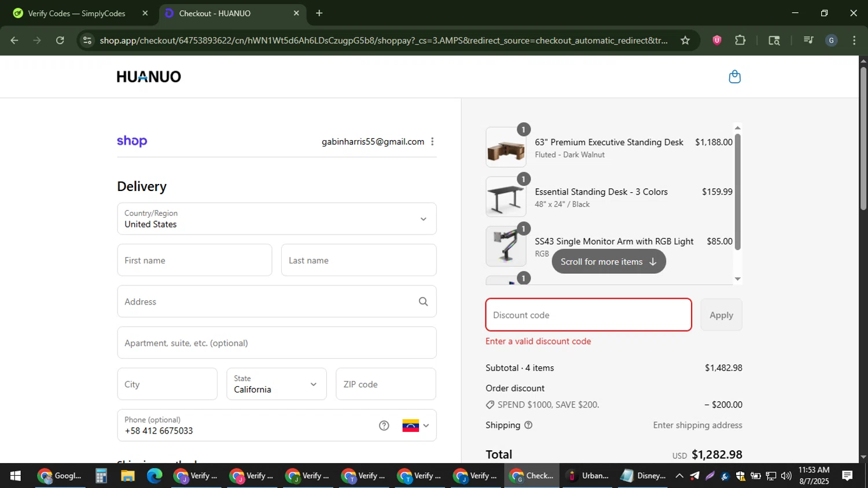This screenshot has width=868, height=488.
Task: Click the taskbar volume speaker icon
Action: pos(786,476)
